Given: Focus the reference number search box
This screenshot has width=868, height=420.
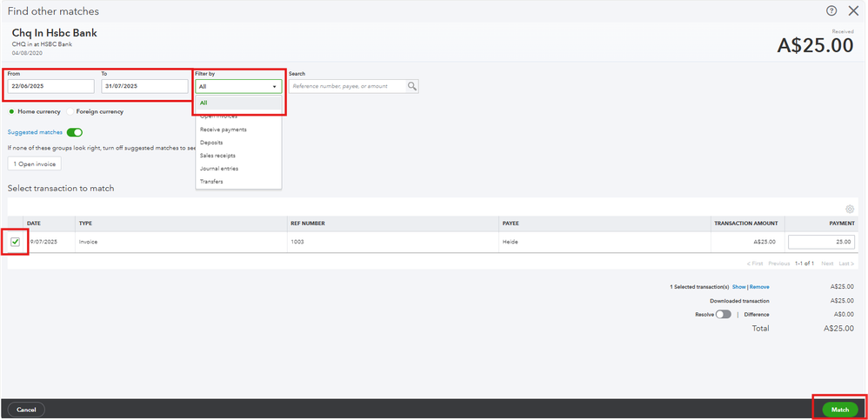Looking at the screenshot, I should tap(348, 86).
